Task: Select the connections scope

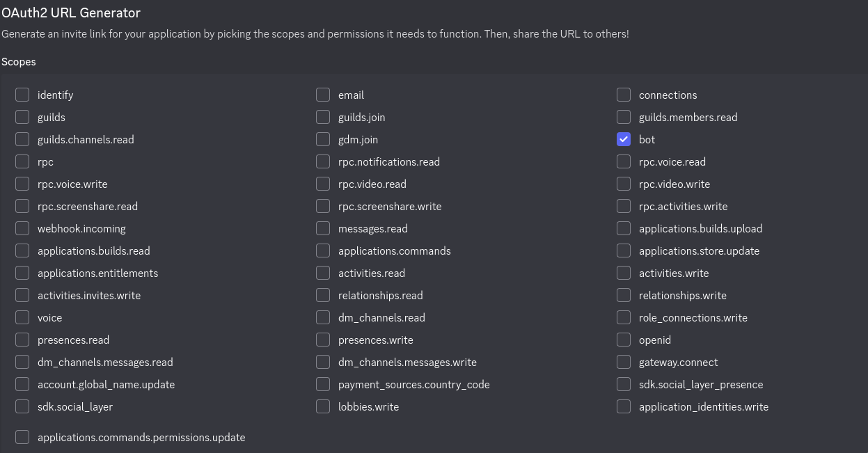Action: tap(623, 95)
